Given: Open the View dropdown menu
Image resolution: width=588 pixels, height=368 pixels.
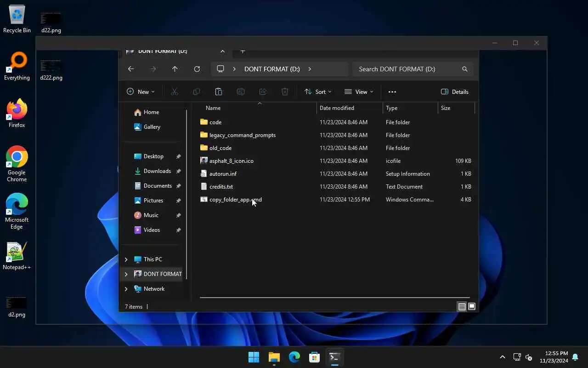Looking at the screenshot, I should 359,92.
